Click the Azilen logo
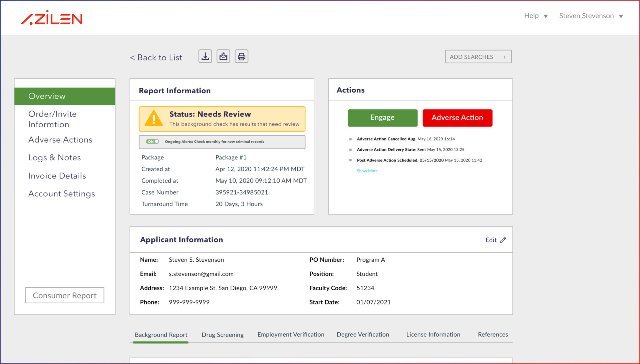 point(51,17)
